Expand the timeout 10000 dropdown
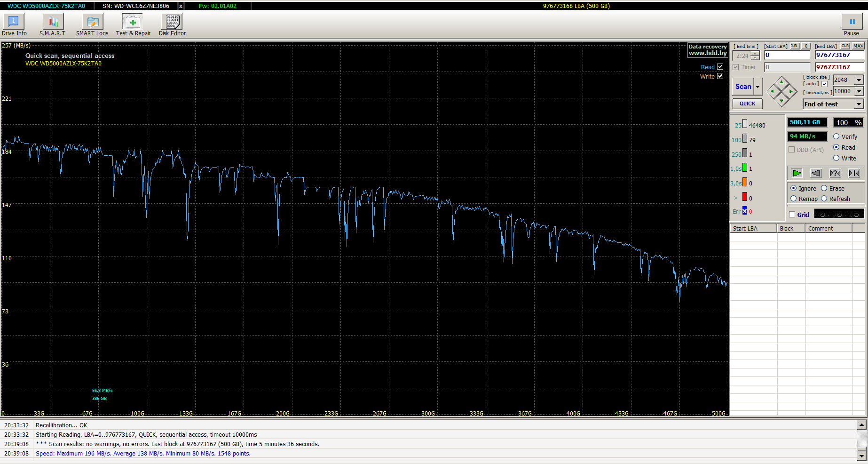The width and height of the screenshot is (868, 464). pos(859,91)
